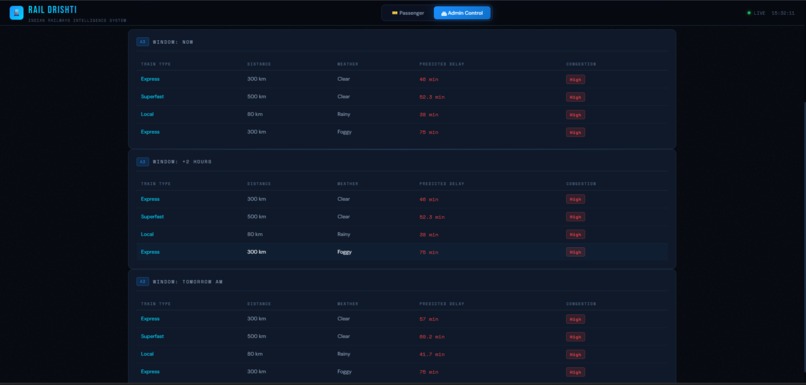
Task: Click 300 km in Foggy row, Window: +2 Hours
Action: click(257, 252)
